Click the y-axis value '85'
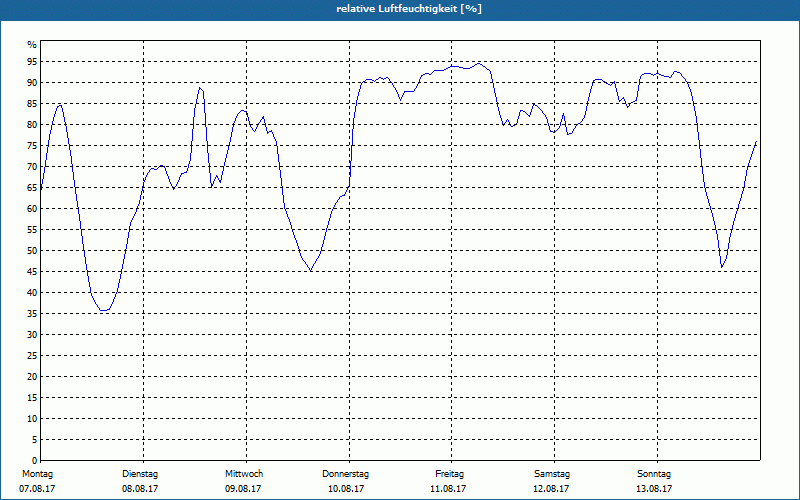The height and width of the screenshot is (500, 800). click(x=32, y=104)
